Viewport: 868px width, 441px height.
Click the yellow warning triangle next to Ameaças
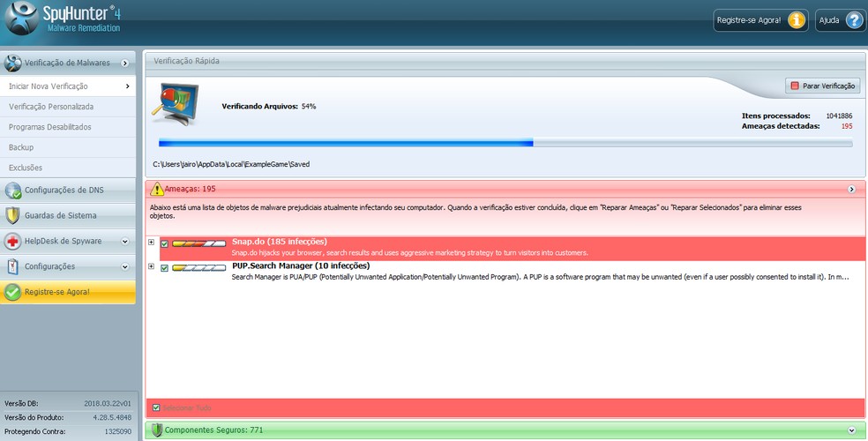tap(157, 190)
